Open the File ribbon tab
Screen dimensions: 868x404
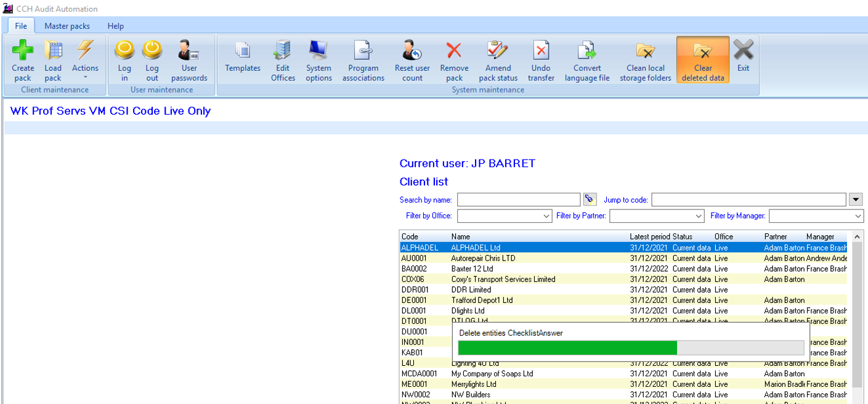coord(21,26)
